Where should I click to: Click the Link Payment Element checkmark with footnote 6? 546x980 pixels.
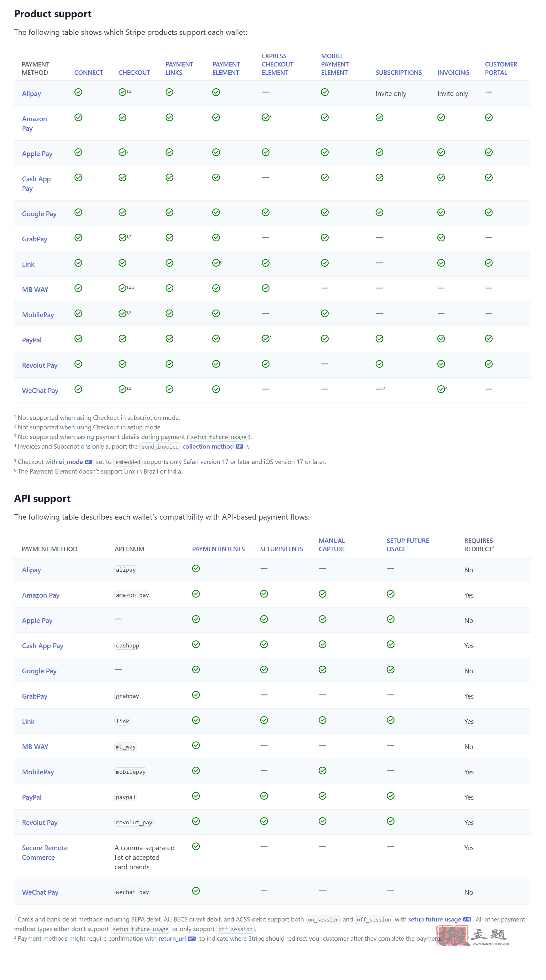click(216, 263)
